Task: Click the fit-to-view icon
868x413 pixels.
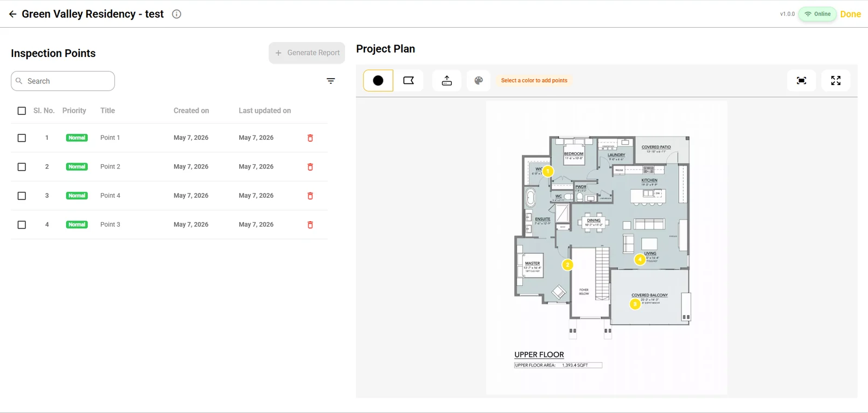Action: [801, 80]
